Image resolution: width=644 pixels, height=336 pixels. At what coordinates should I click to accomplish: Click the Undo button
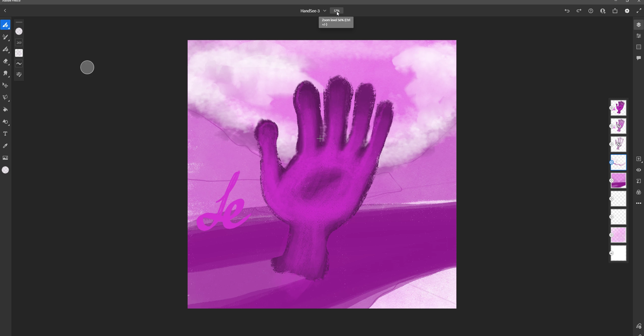567,11
